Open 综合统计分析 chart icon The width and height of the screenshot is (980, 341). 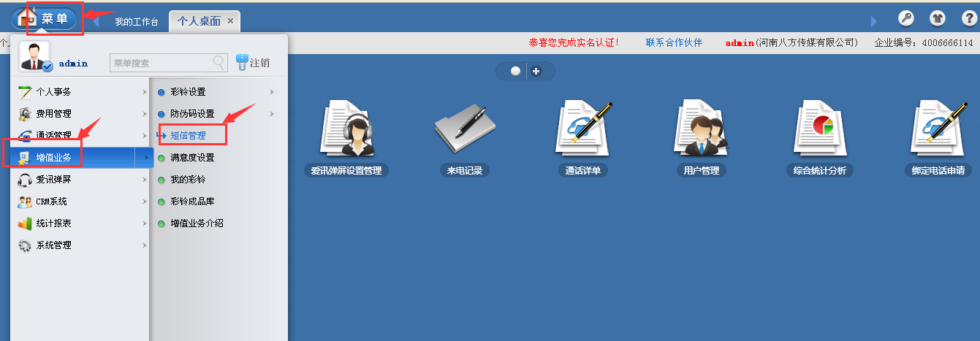[819, 129]
